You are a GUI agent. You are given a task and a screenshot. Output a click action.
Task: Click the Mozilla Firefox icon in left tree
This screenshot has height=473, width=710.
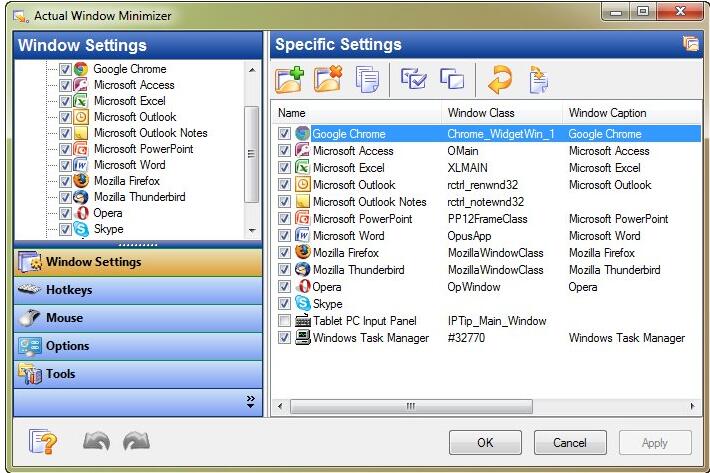81,181
